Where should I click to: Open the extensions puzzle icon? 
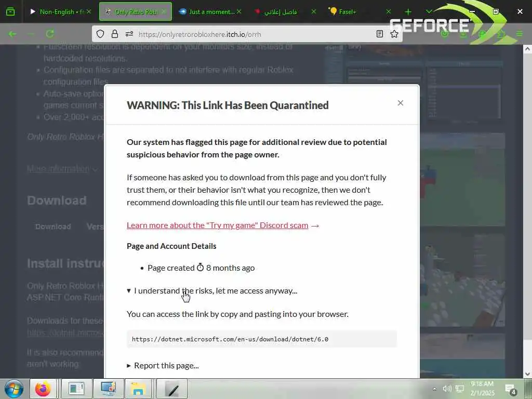501,34
